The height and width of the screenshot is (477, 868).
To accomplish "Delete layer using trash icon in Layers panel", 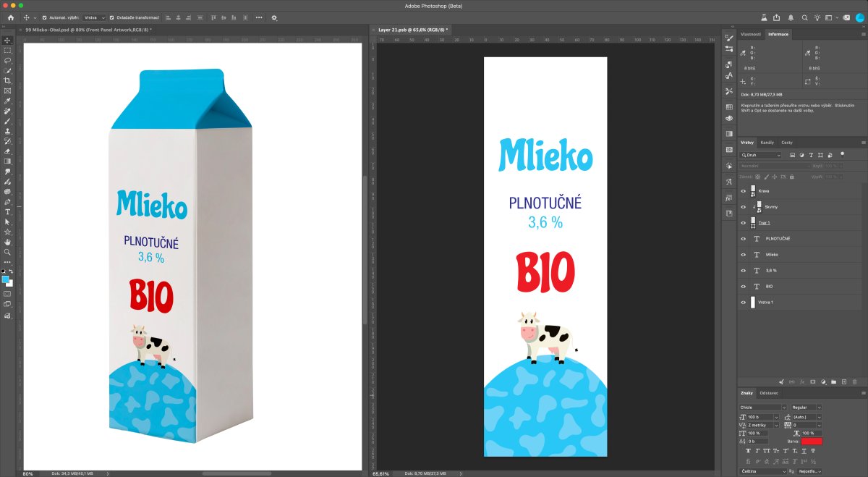I will [854, 381].
